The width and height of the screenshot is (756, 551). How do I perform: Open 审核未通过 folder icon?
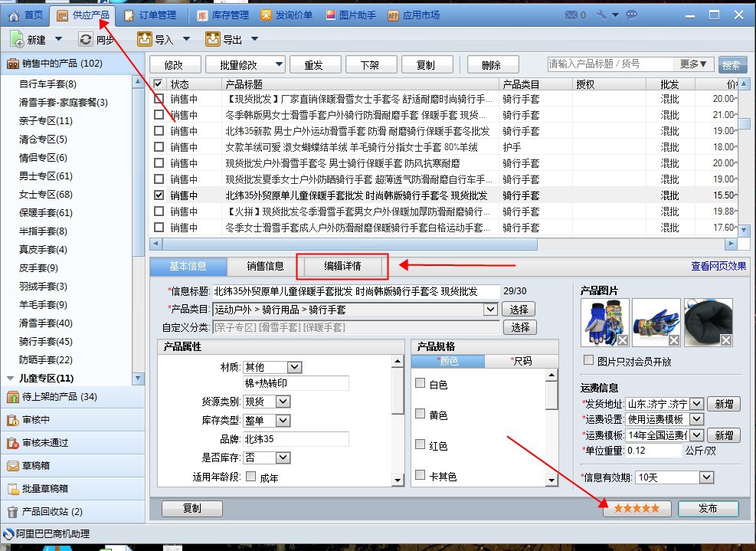[x=12, y=442]
